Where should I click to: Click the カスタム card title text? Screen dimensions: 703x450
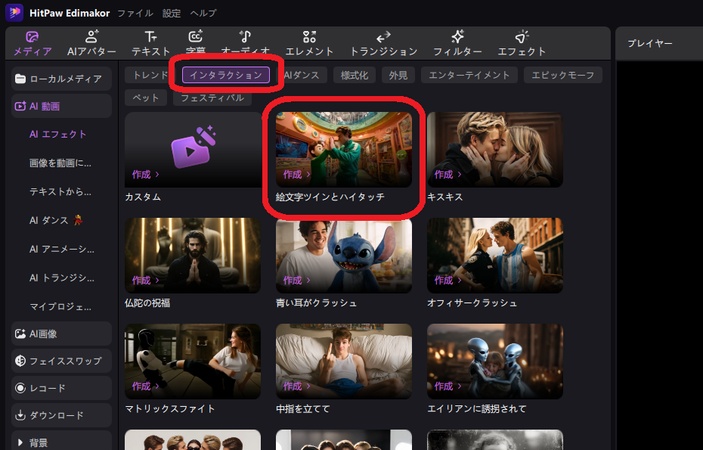(143, 197)
